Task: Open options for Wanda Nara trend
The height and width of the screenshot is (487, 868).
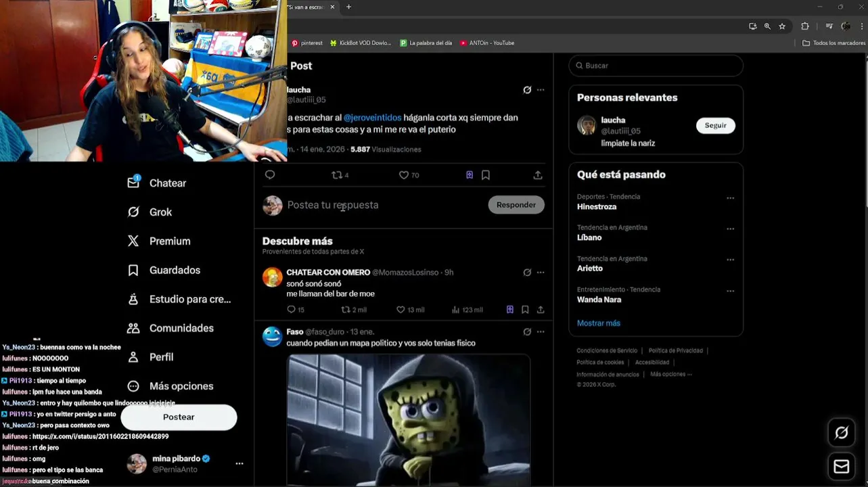Action: click(730, 291)
